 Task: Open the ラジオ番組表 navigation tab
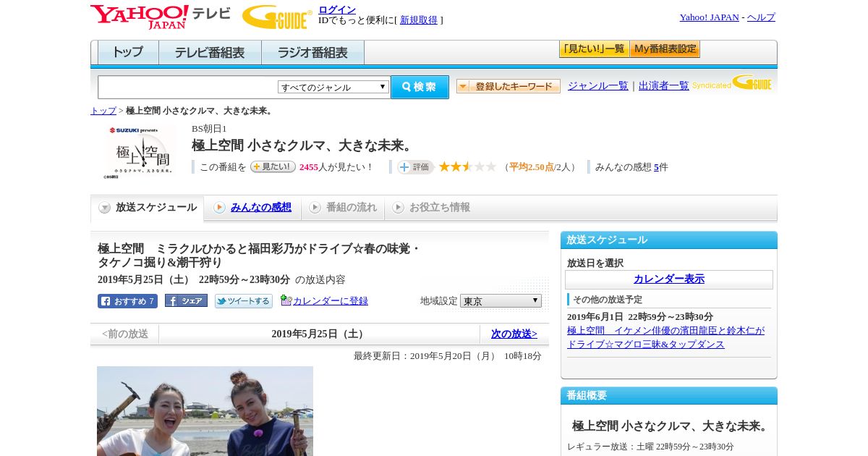312,53
